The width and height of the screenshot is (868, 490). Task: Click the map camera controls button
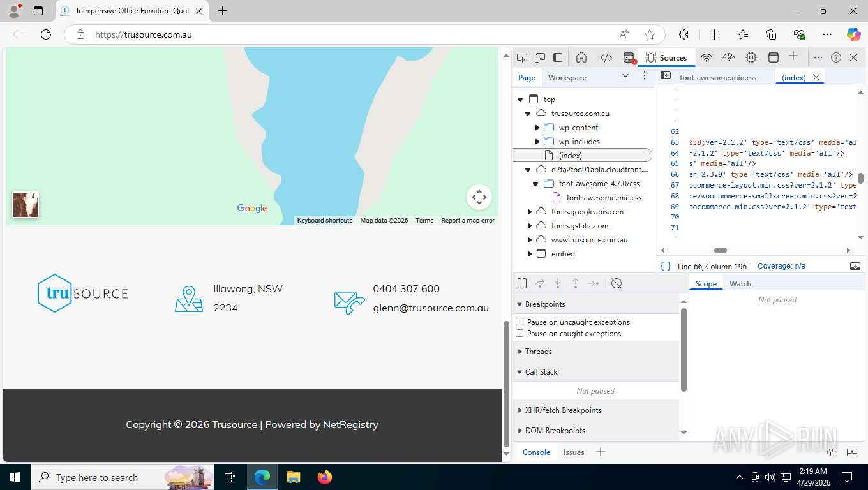tap(479, 197)
